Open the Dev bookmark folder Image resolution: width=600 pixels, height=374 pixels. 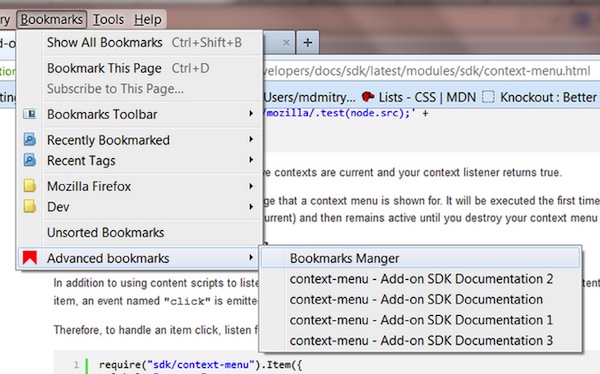tap(140, 207)
